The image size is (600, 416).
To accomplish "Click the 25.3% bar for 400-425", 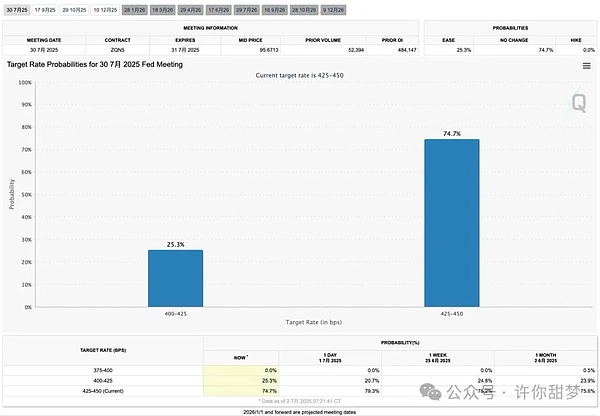I will 175,278.
